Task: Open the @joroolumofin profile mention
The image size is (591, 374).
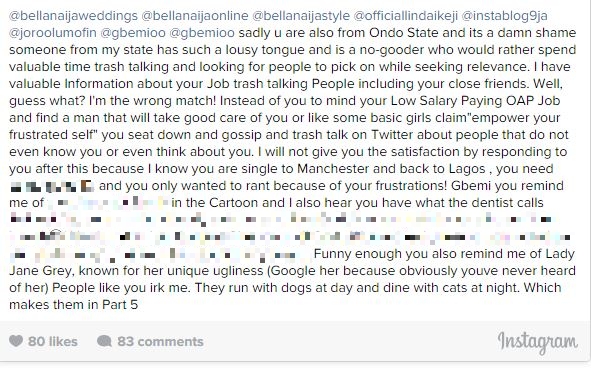Action: [53, 33]
